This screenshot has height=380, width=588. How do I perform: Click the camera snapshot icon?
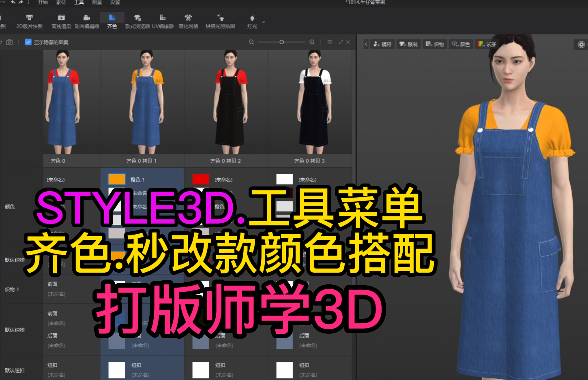(9, 42)
